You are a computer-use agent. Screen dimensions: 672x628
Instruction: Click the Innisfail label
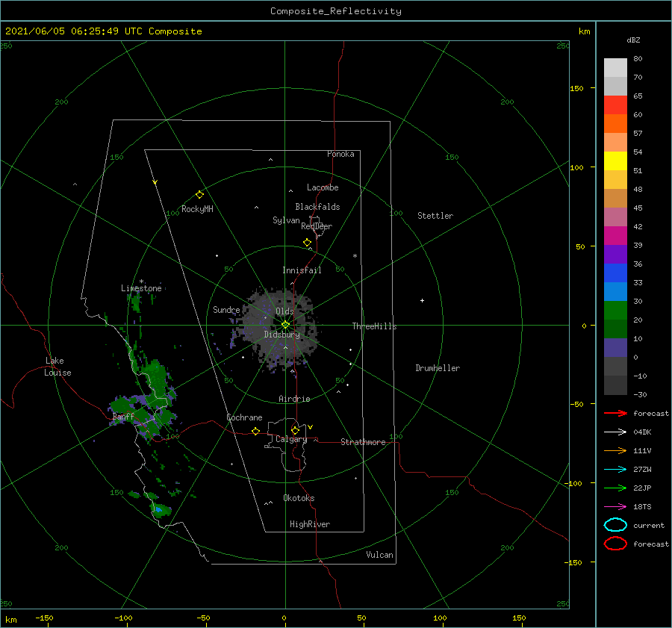(302, 270)
